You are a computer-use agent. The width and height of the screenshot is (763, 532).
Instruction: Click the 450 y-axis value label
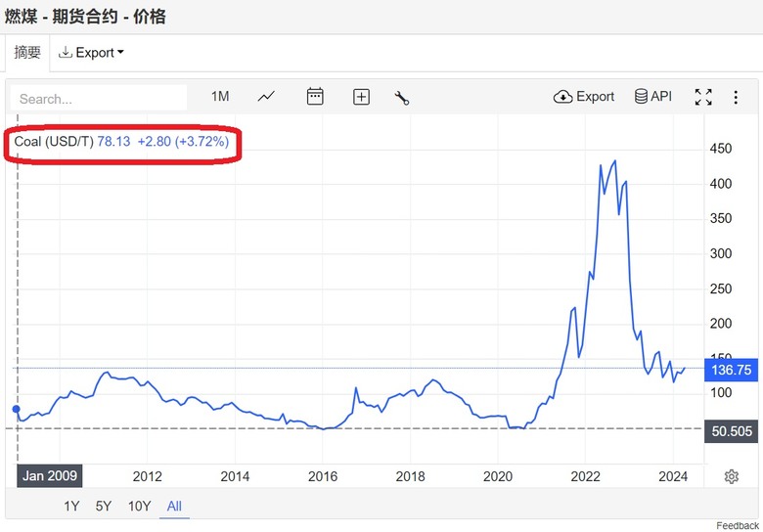point(721,149)
